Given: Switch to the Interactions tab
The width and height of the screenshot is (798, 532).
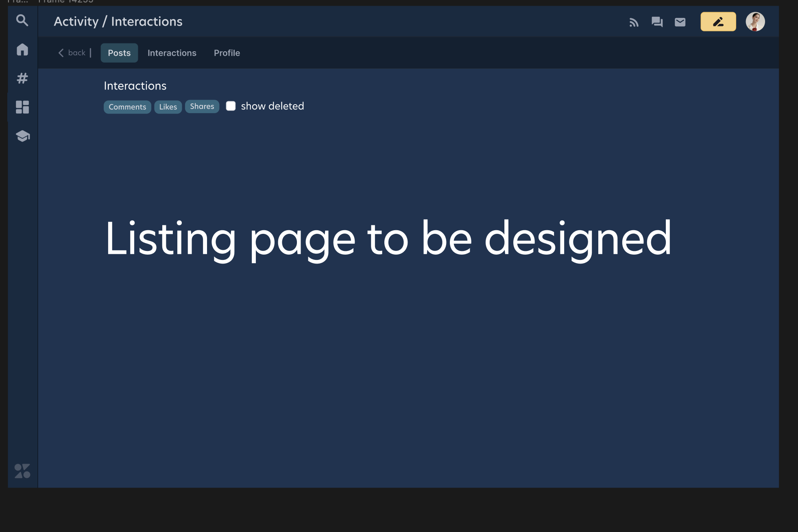Looking at the screenshot, I should (172, 53).
